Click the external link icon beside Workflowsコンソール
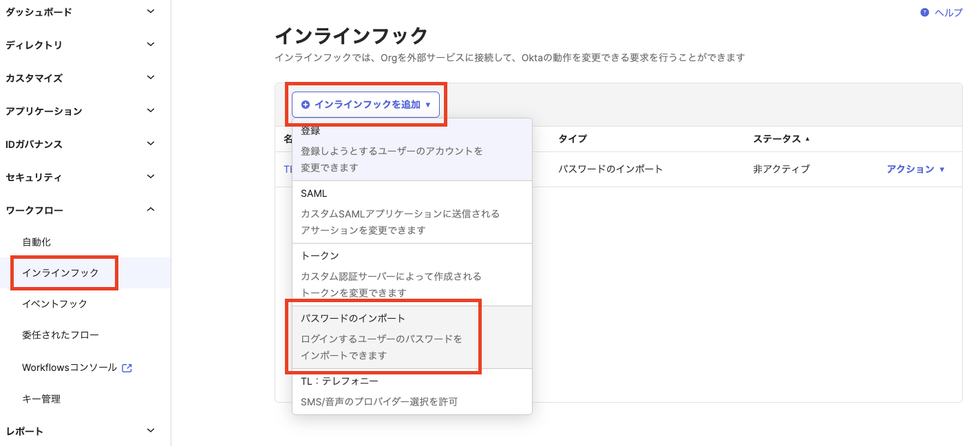980x446 pixels. point(127,368)
